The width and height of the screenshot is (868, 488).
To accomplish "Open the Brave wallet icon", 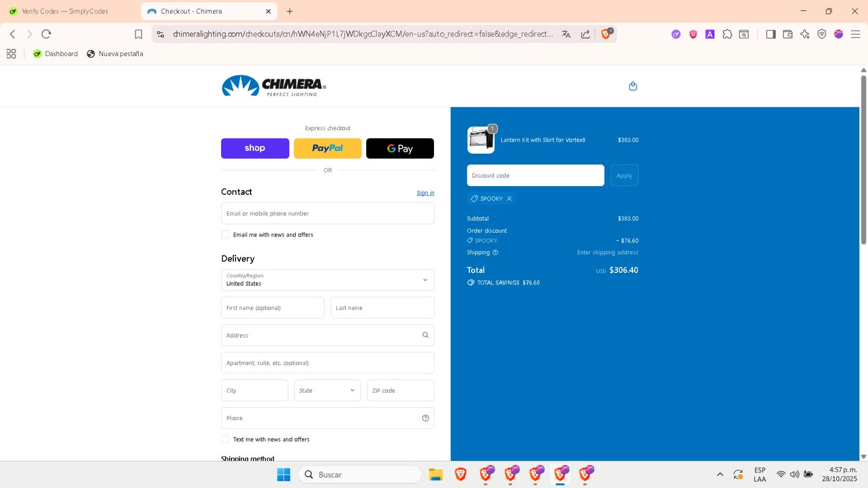I will pos(788,34).
